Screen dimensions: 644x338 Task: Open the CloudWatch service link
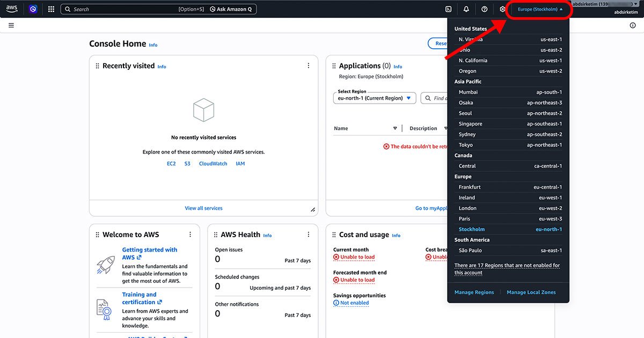[213, 164]
